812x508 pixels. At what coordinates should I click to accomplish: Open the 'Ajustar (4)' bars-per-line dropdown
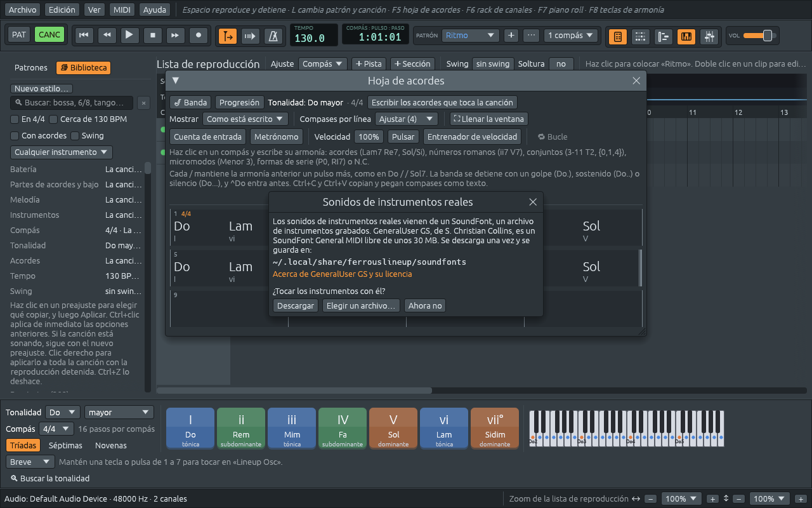(x=407, y=119)
